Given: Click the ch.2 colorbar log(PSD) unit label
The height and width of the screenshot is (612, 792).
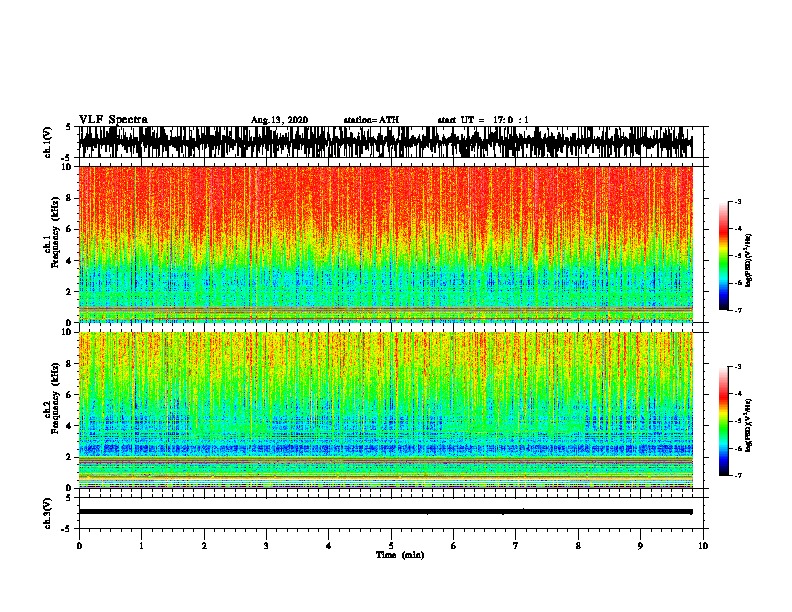Looking at the screenshot, I should pyautogui.click(x=748, y=425).
